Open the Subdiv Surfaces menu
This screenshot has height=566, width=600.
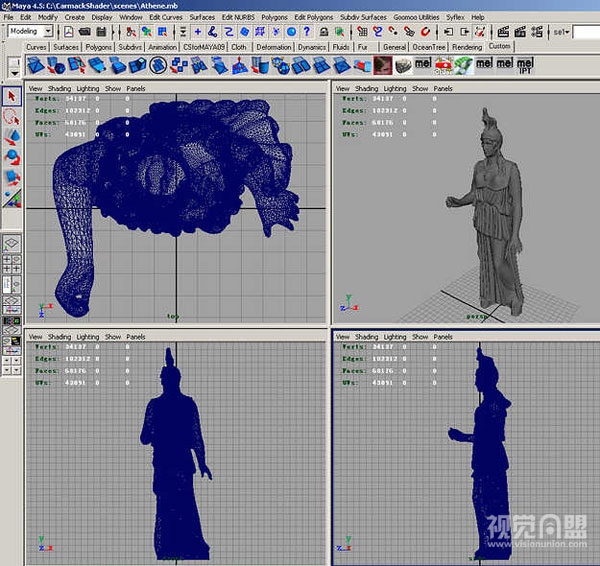pyautogui.click(x=361, y=17)
